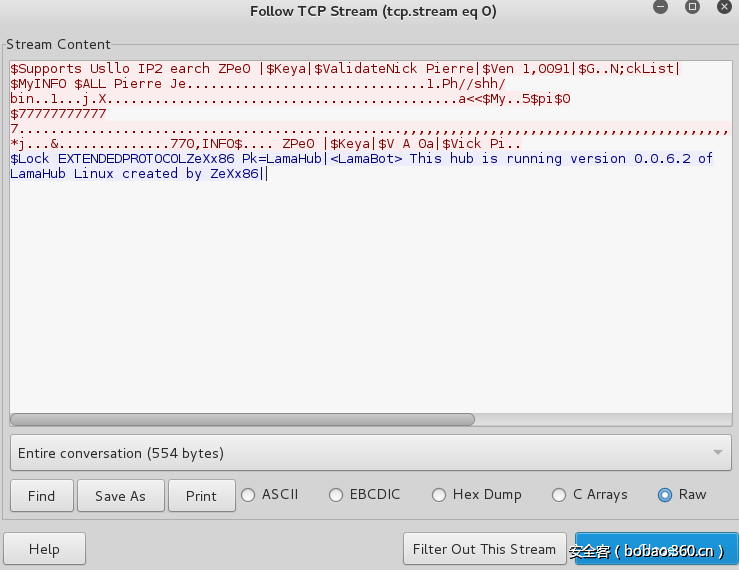Maximize the Follow TCP Stream dialog
The width and height of the screenshot is (739, 570).
coord(692,8)
